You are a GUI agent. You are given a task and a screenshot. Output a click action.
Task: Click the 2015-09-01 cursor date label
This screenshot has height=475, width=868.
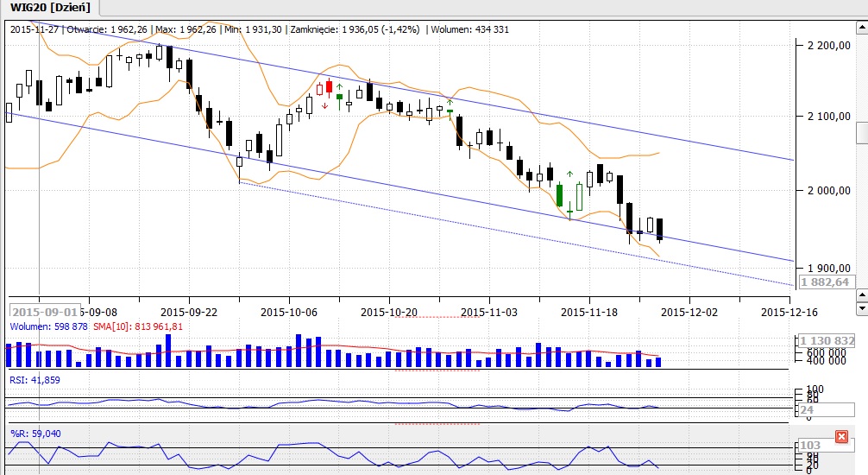pos(44,311)
